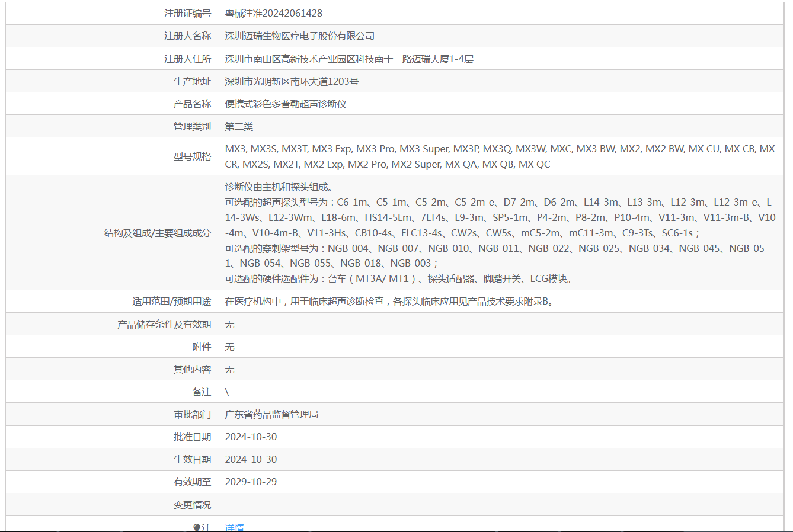This screenshot has height=532, width=793.
Task: Open the 详情 link in the bottom row
Action: (x=234, y=527)
